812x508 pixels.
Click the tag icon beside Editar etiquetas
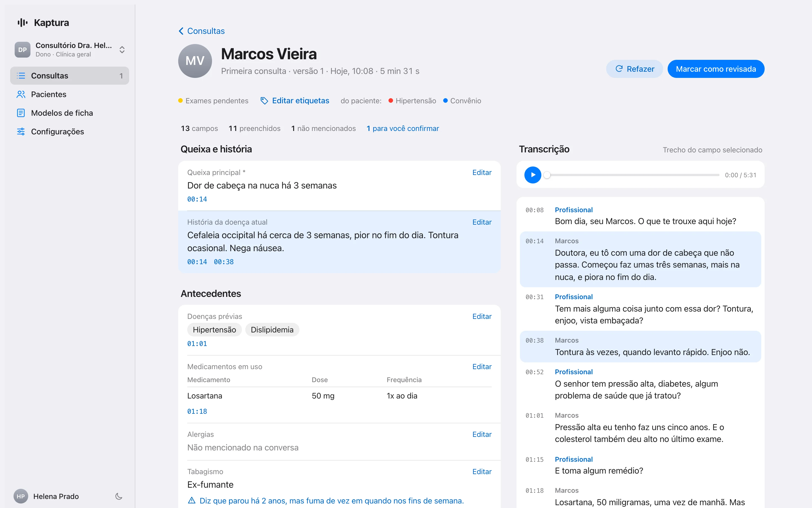pyautogui.click(x=264, y=101)
